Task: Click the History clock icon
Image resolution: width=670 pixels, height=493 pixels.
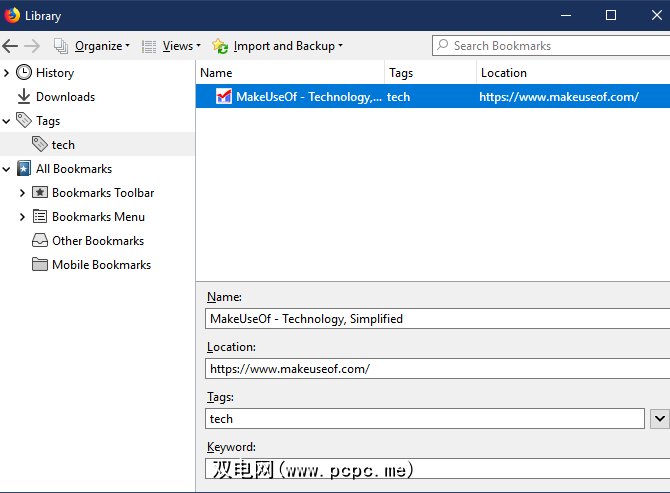Action: click(24, 72)
